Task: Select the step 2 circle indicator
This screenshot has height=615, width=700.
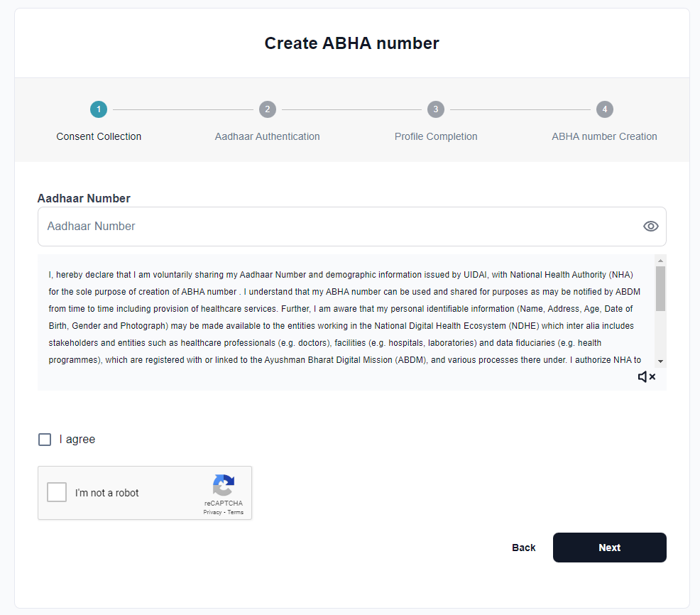Action: click(x=268, y=109)
